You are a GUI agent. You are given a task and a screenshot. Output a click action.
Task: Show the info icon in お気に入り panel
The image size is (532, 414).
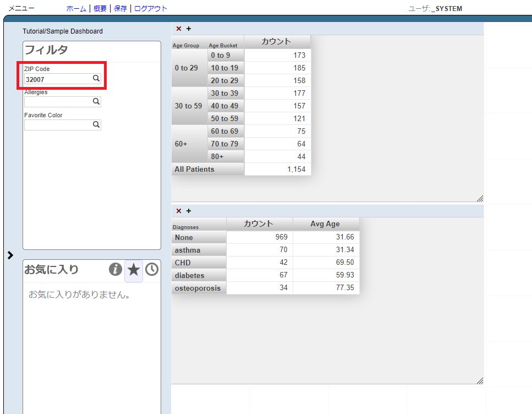click(115, 269)
